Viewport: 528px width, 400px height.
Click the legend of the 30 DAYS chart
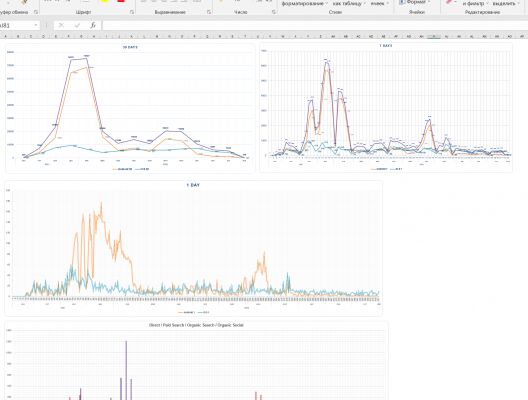(131, 169)
